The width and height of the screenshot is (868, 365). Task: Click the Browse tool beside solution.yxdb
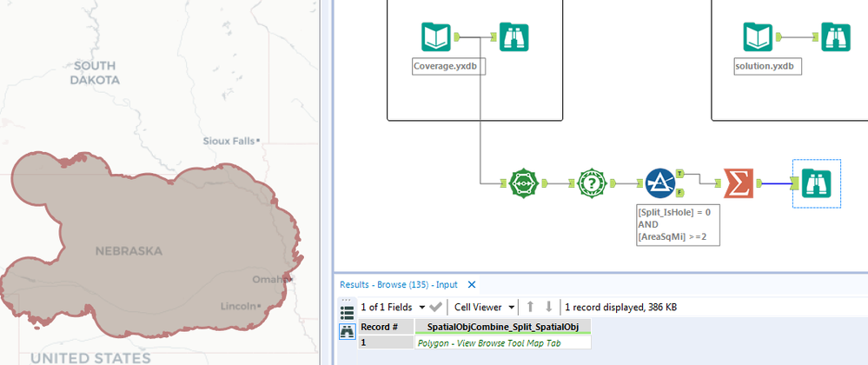[836, 37]
